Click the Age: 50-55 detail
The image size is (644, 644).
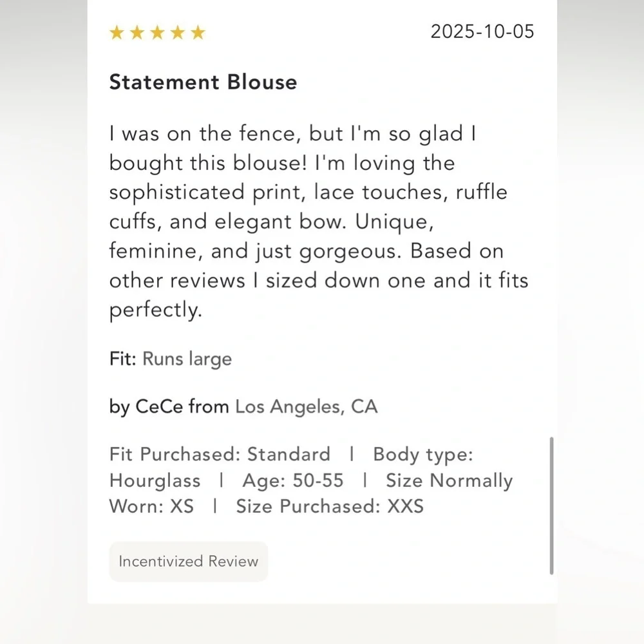293,480
